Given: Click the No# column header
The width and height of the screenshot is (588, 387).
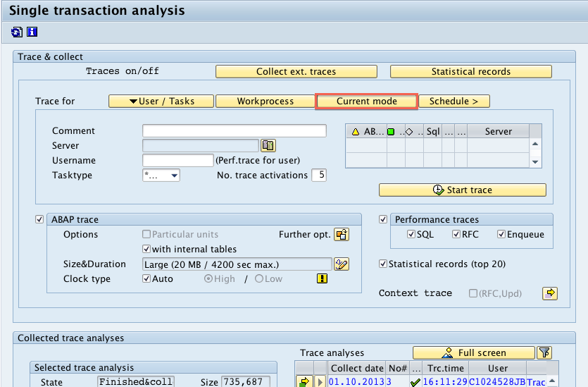Looking at the screenshot, I should (398, 368).
